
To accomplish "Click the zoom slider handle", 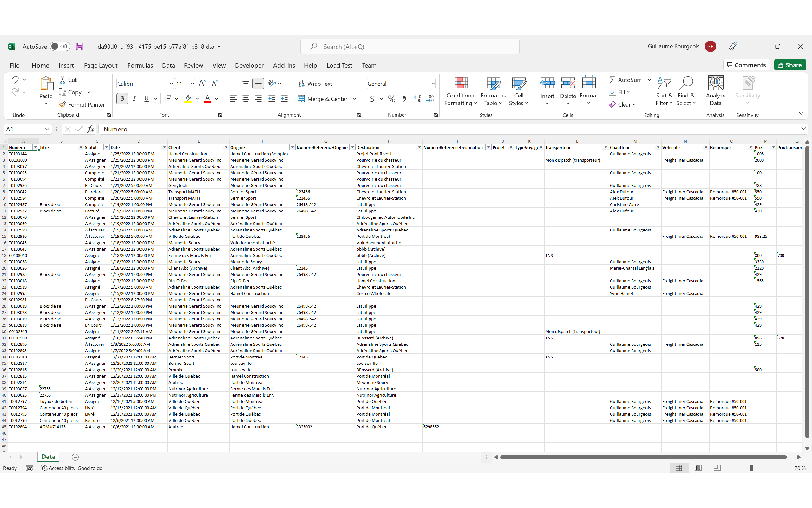I will pyautogui.click(x=752, y=468).
